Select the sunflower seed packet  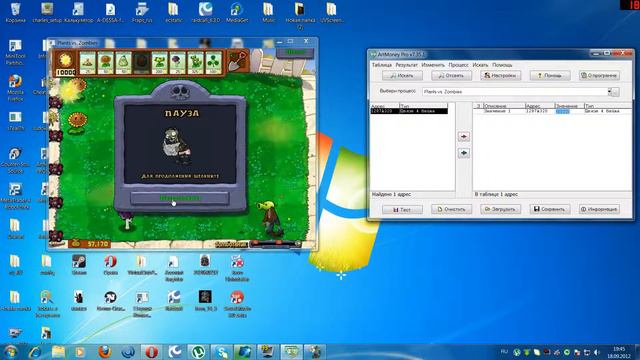[105, 63]
